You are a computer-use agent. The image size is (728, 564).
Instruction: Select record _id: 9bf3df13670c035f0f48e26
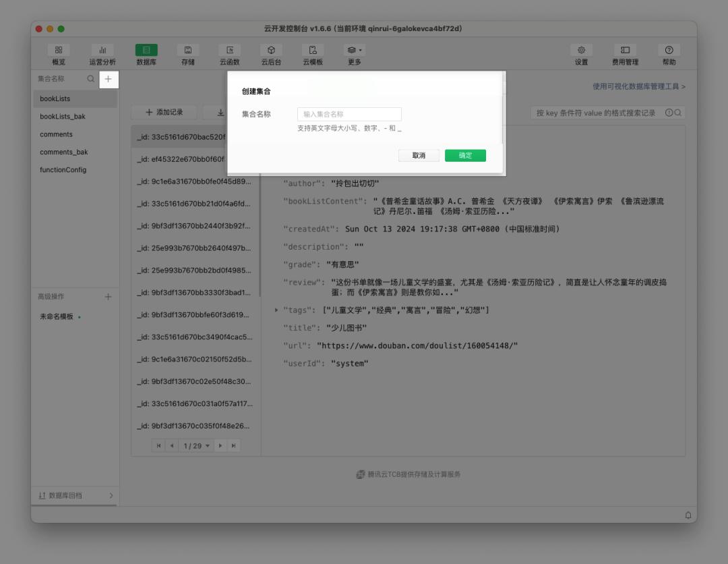(x=195, y=426)
